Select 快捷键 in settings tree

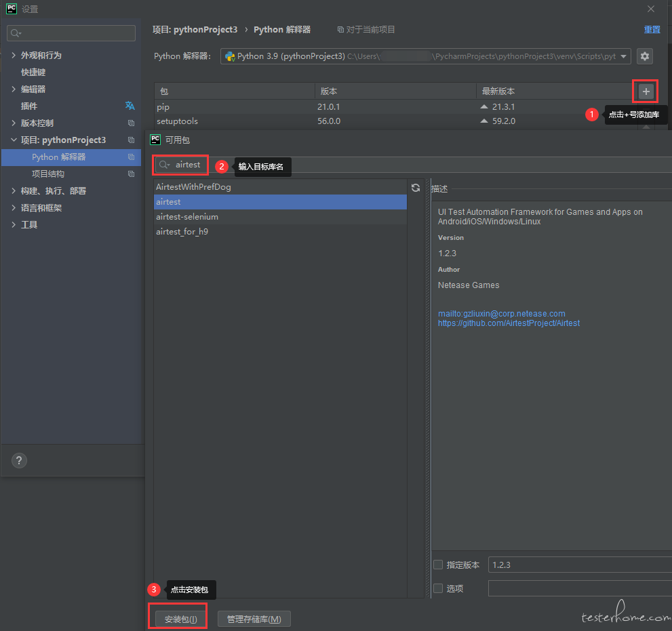coord(33,72)
